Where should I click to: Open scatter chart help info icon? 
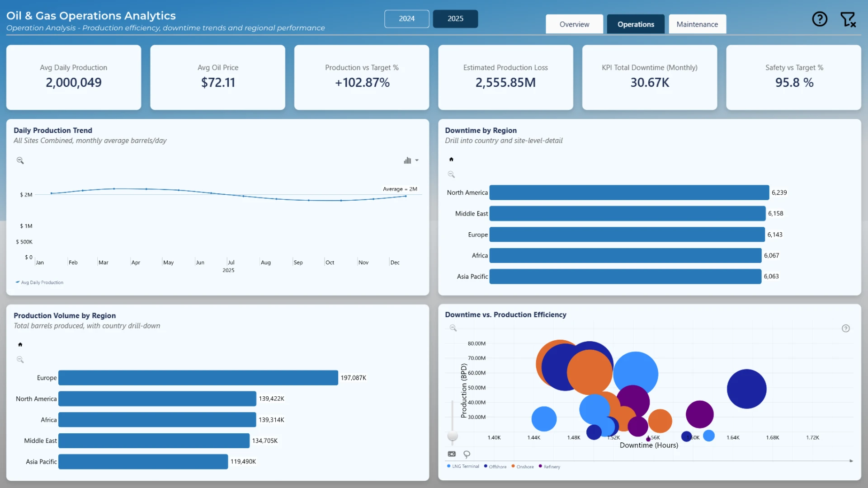[845, 328]
